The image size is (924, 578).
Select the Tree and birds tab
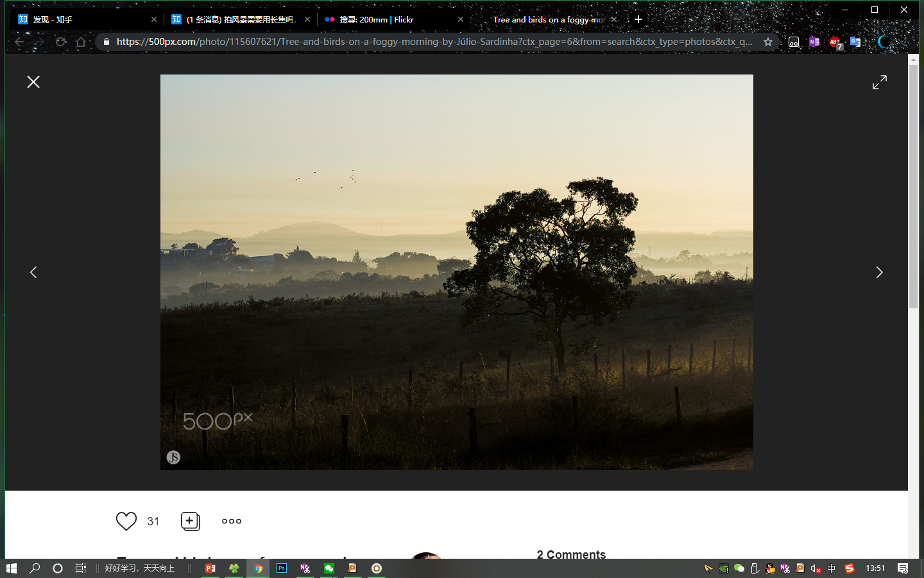point(547,19)
